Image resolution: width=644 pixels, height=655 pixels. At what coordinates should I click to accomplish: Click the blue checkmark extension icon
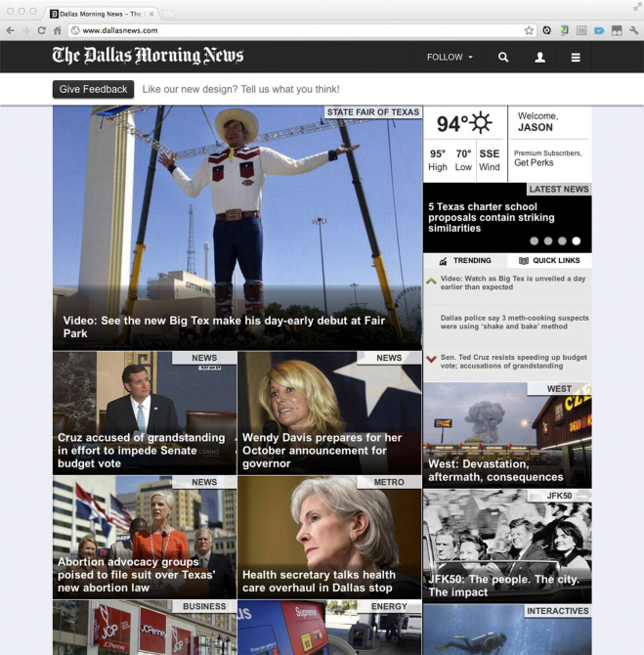599,30
